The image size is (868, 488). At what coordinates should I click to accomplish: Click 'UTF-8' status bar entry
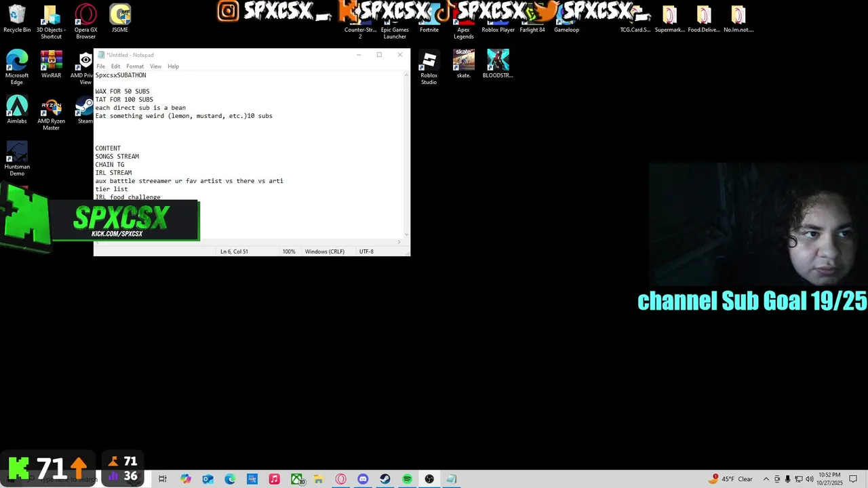click(x=366, y=251)
